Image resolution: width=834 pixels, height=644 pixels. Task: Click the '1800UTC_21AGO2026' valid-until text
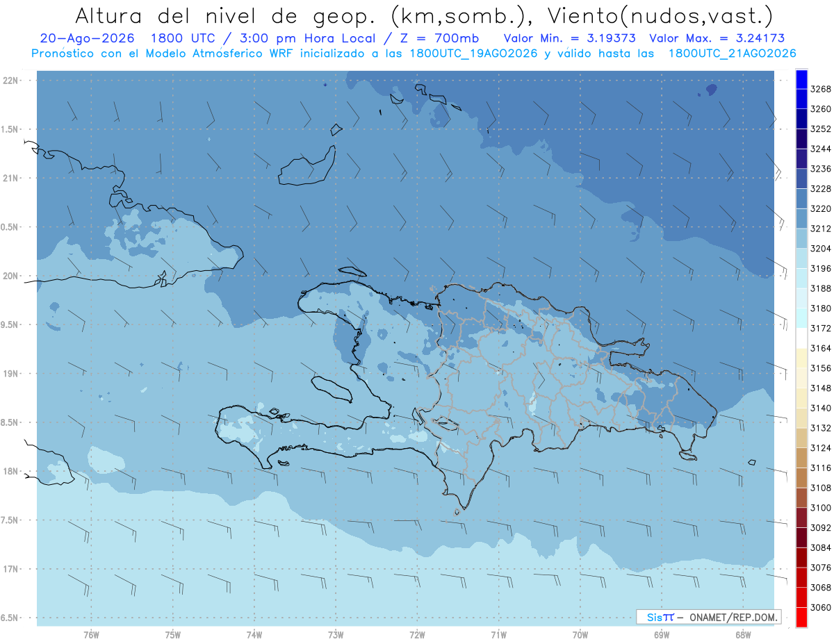(733, 53)
